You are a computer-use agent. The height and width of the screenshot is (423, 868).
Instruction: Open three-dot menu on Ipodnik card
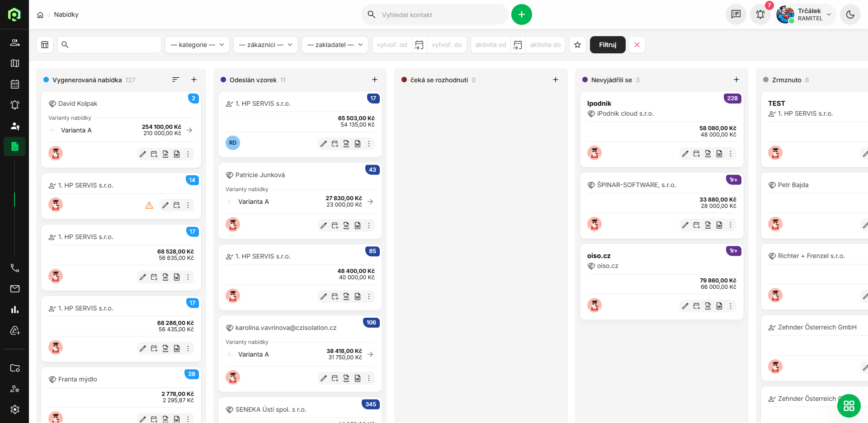731,154
